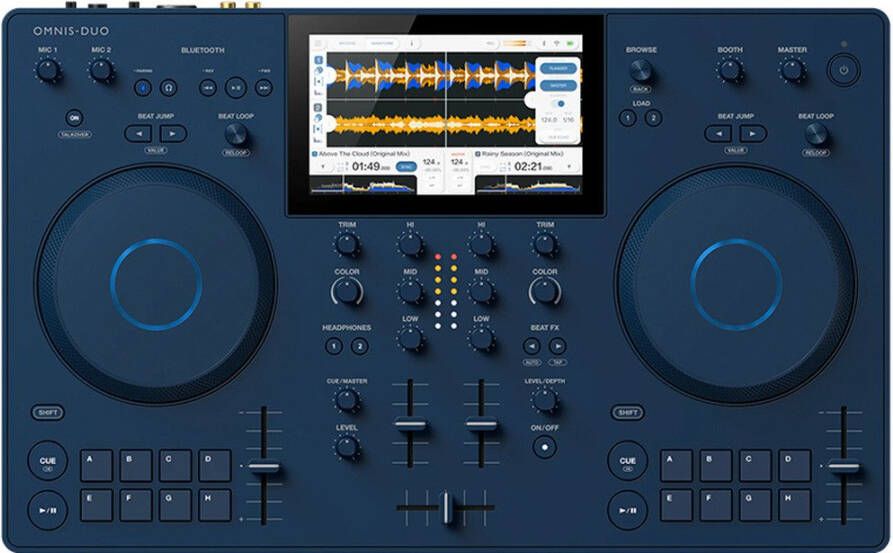The width and height of the screenshot is (893, 553).
Task: Click the right channel Trim knob
Action: 544,245
